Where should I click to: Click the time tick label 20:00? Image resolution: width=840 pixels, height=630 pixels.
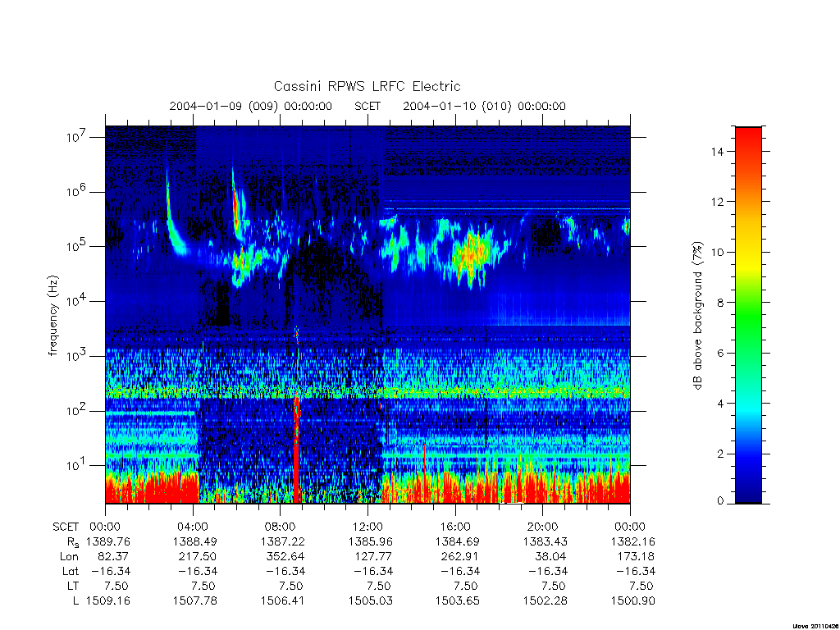pos(542,527)
